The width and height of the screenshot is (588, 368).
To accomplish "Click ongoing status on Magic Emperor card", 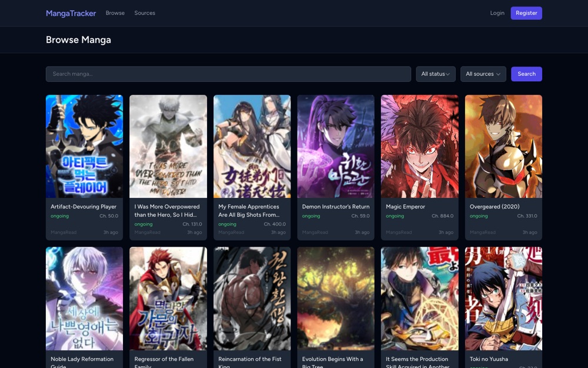I will [395, 216].
